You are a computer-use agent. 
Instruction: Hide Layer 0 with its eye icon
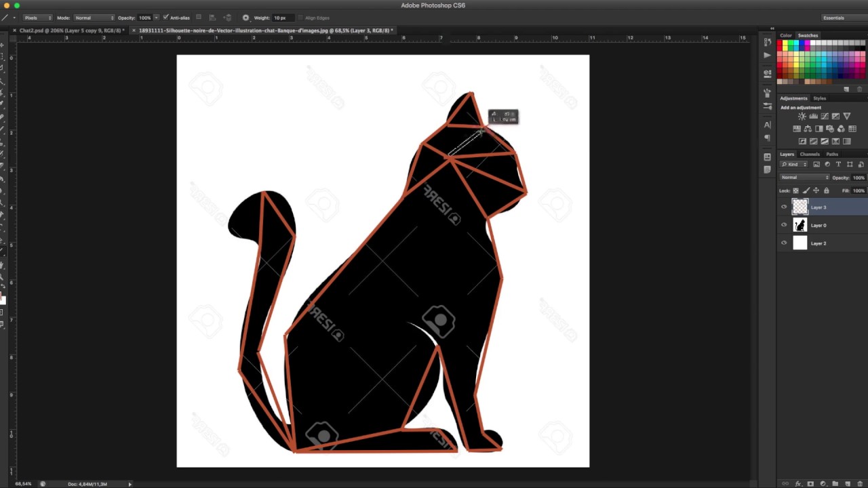(x=784, y=225)
